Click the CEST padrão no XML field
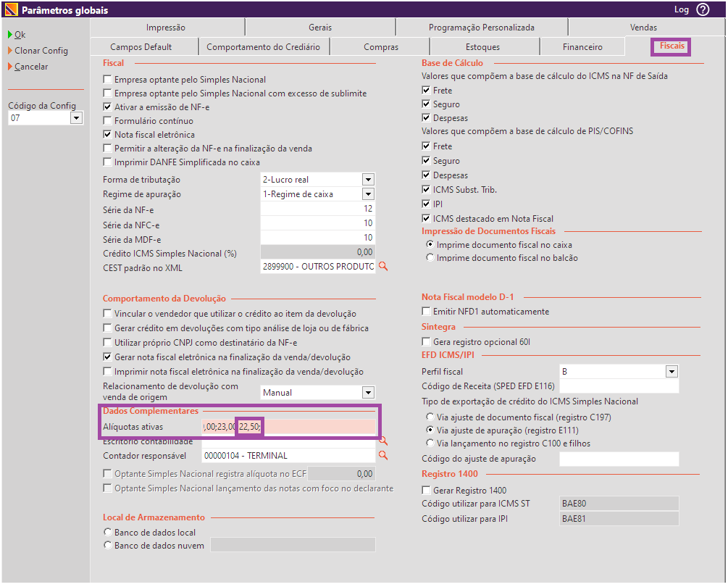Viewport: 728px width, 587px height. coord(317,267)
